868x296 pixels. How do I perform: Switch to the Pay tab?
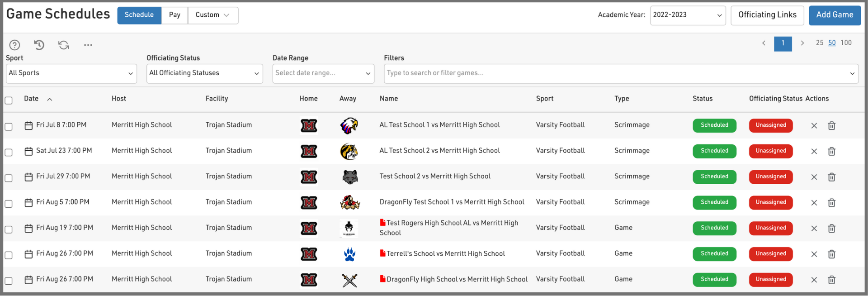(x=175, y=15)
